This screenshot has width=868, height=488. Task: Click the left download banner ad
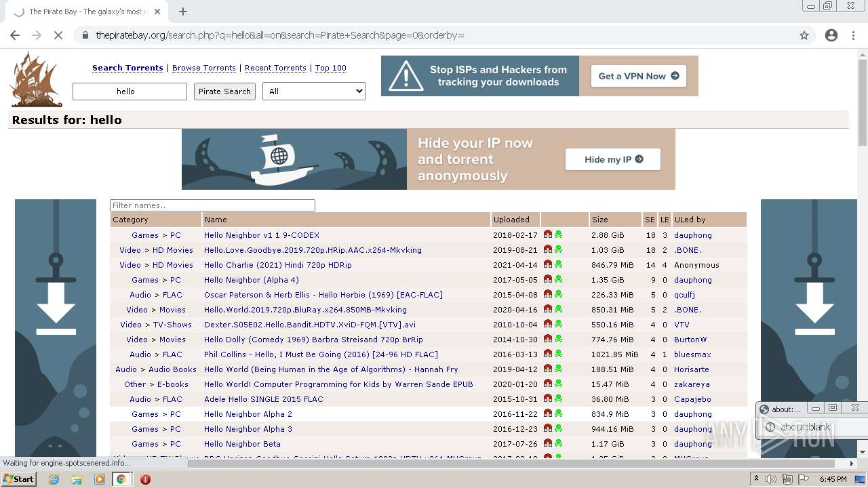coord(56,328)
